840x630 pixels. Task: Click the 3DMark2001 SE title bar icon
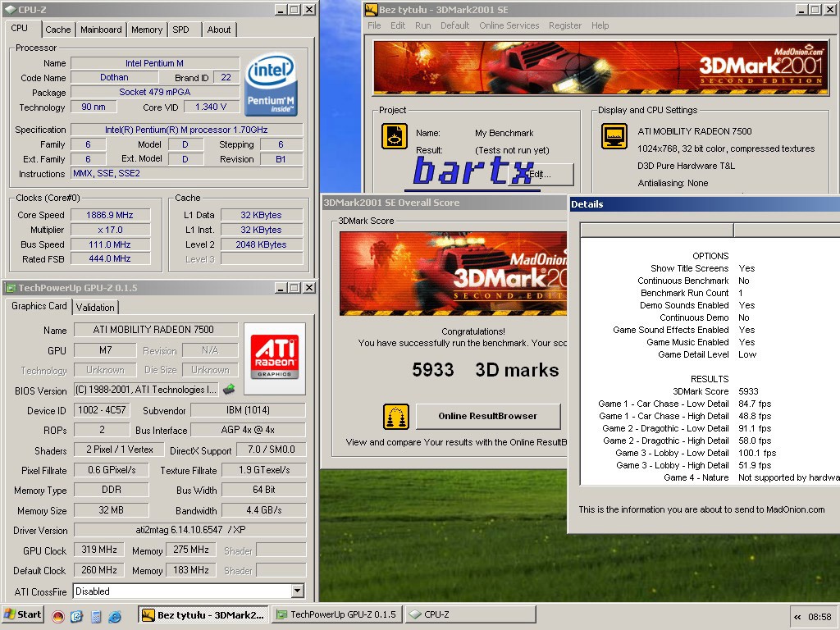click(x=371, y=10)
